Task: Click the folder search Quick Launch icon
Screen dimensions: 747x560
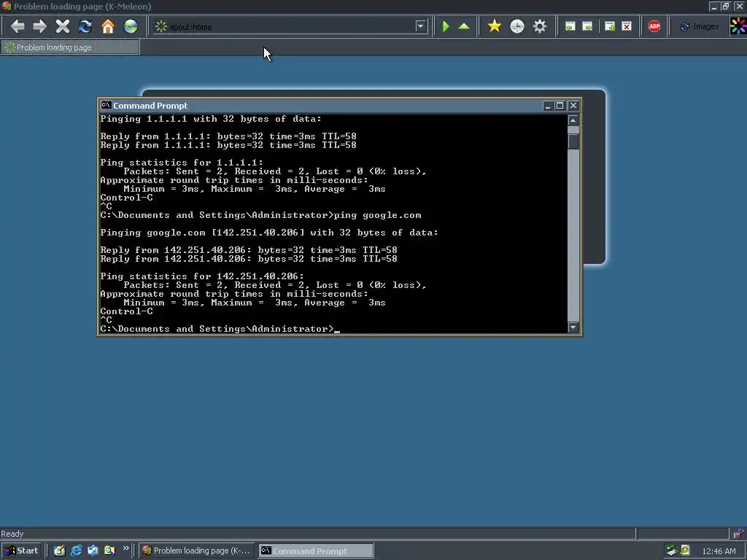Action: (109, 551)
